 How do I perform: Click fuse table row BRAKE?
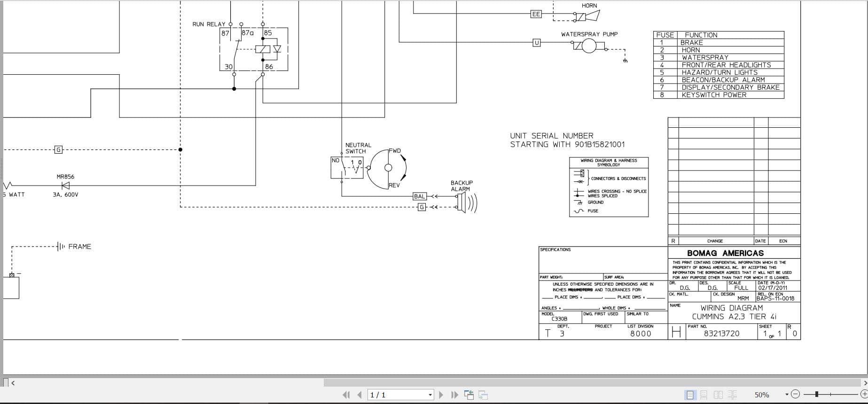tap(719, 42)
